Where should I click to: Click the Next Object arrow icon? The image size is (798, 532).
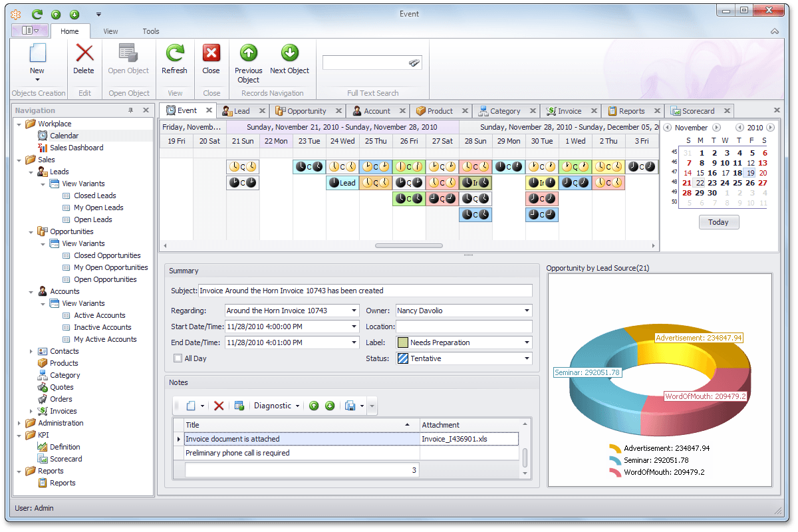[x=289, y=54]
